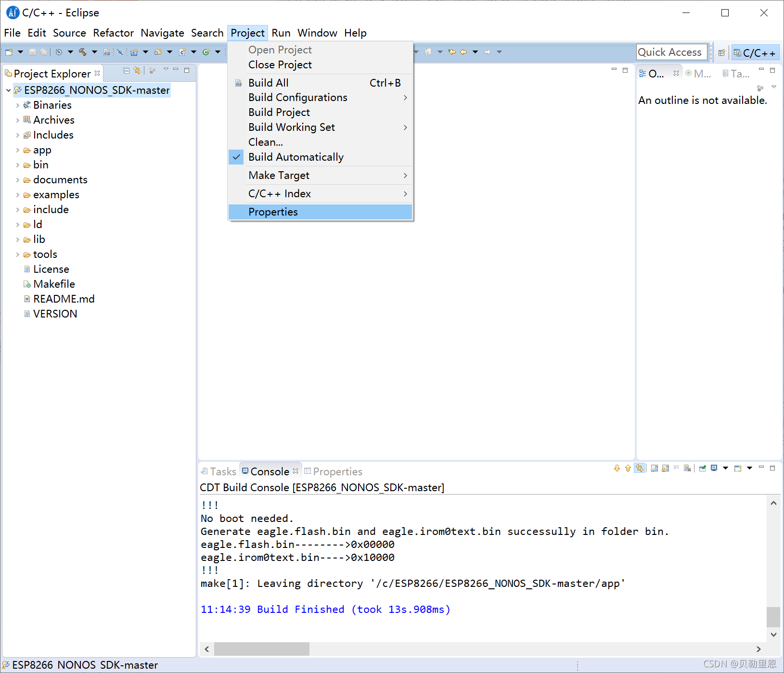Screen dimensions: 784x673
Task: Open the Back history dropdown arrow
Action: coord(475,52)
